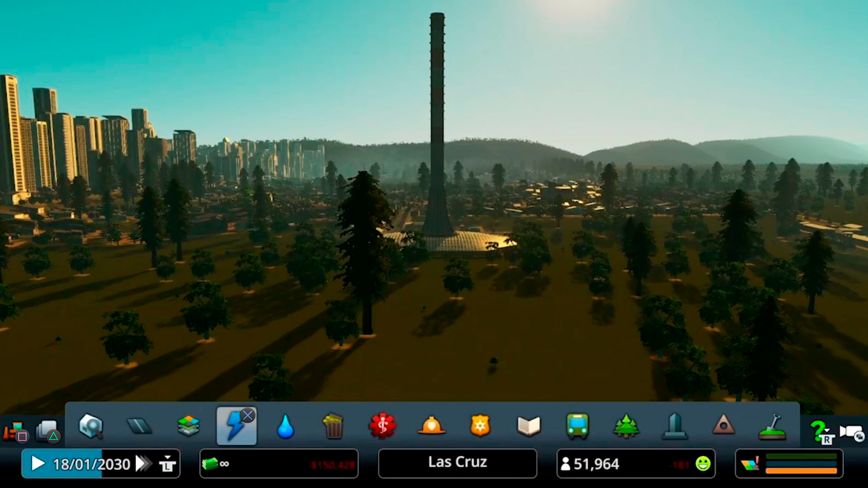This screenshot has height=488, width=868.
Task: Select the Police services icon
Action: [x=480, y=425]
